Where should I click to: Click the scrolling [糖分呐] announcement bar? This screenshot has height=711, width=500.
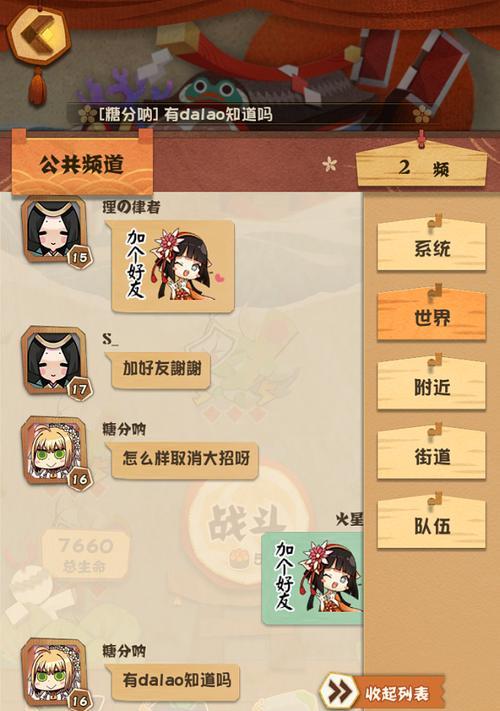click(x=254, y=114)
